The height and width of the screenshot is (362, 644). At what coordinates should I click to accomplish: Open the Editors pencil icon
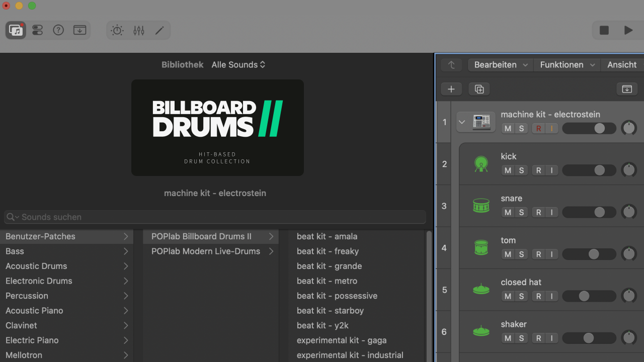click(159, 30)
